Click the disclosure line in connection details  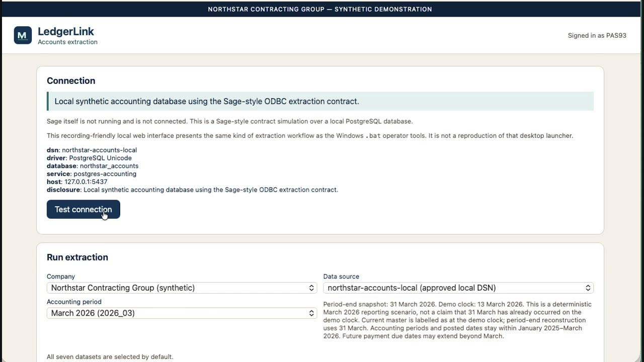193,190
